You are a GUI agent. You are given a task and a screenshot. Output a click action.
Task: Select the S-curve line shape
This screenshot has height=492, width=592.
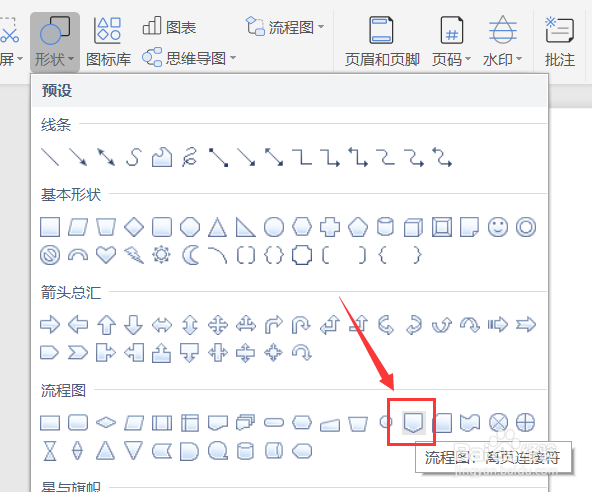[134, 157]
